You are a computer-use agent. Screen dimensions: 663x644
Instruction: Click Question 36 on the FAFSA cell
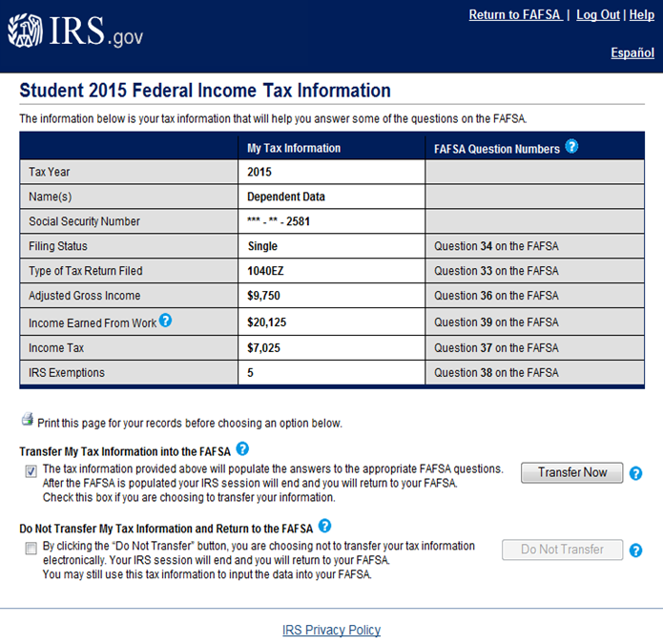click(534, 296)
